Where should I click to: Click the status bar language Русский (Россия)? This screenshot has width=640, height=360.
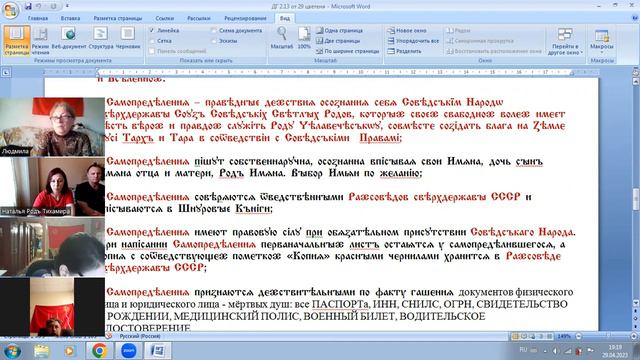[x=140, y=336]
